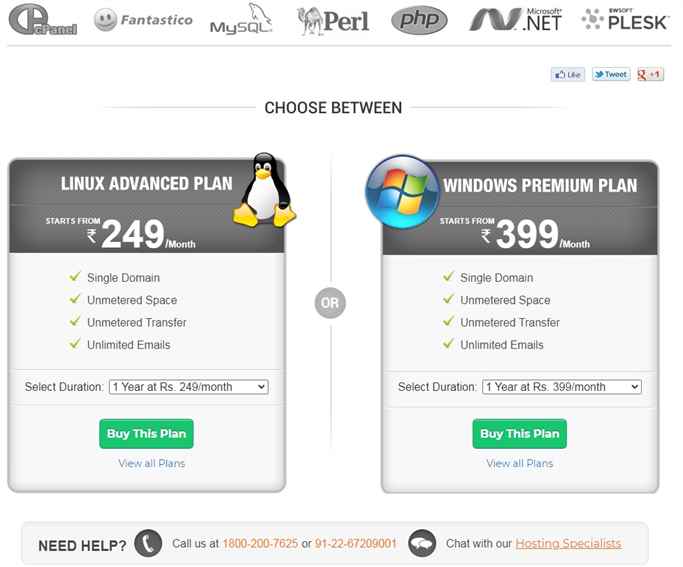Click the MySQL dolphin logo
This screenshot has height=567, width=683.
[241, 19]
